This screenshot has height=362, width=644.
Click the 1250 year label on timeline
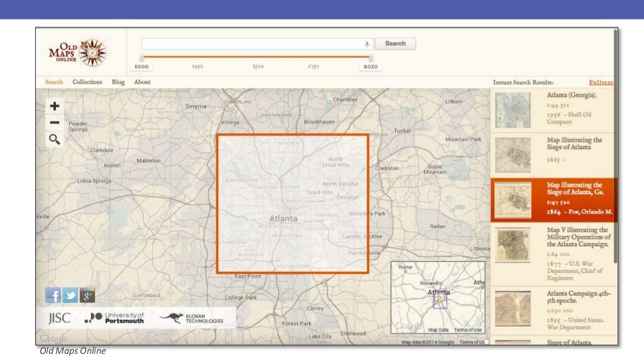pos(197,67)
